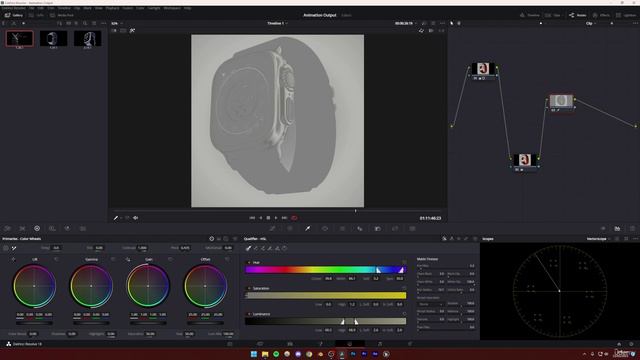Viewport: 640px width, 360px height.
Task: Select the first gallery still thumbnail
Action: coord(20,38)
